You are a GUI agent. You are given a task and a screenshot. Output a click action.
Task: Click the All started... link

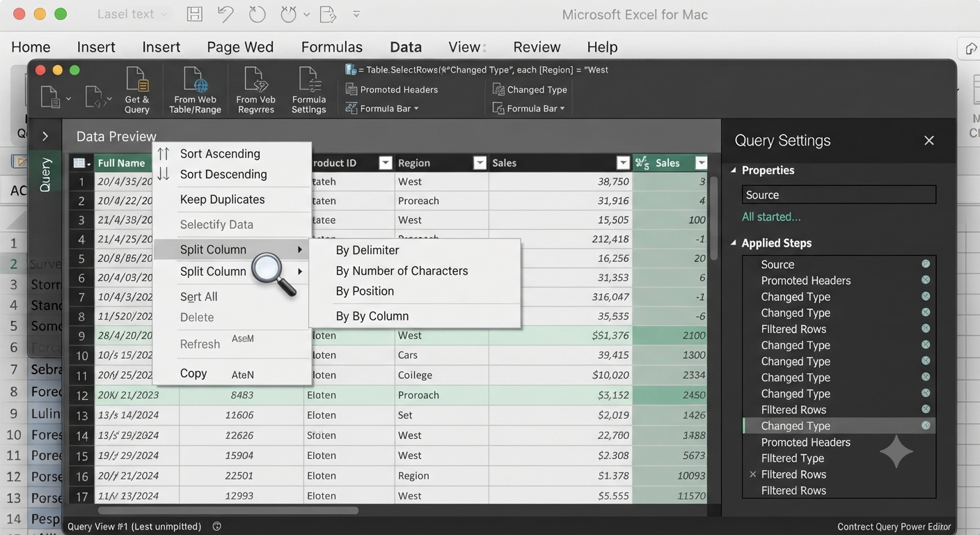(771, 217)
